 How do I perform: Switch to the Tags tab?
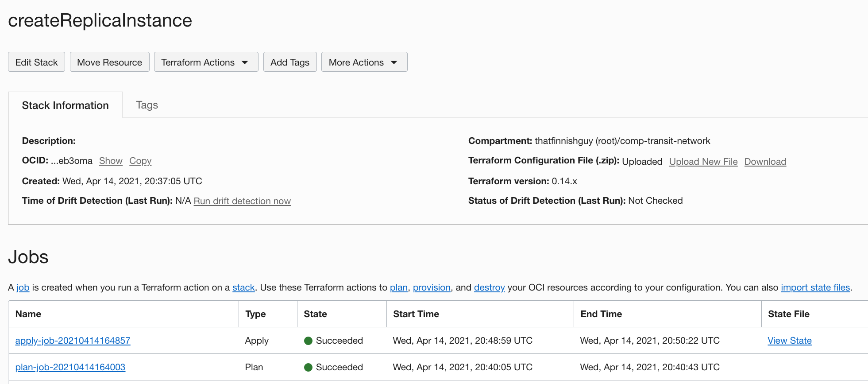point(147,105)
